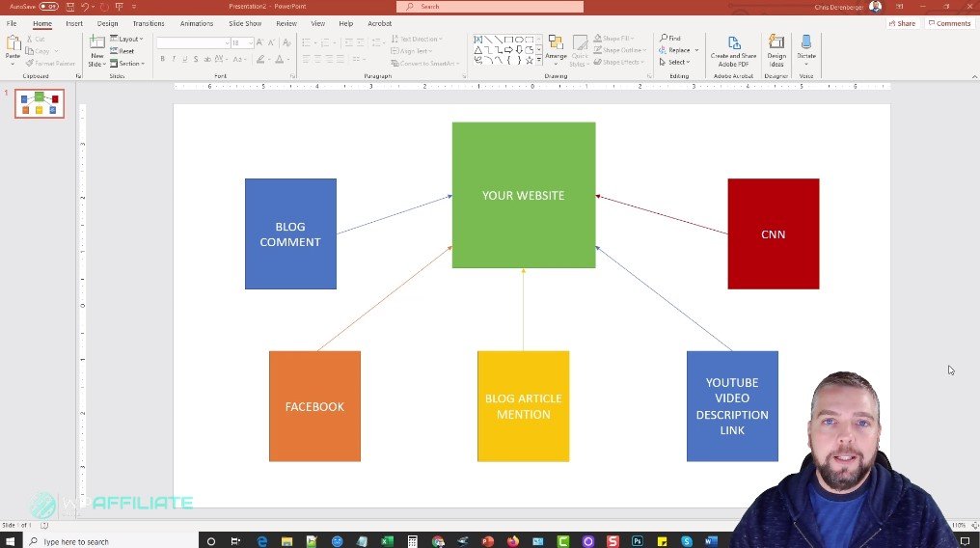Open Design Ideas pane
The height and width of the screenshot is (548, 980).
[x=776, y=48]
